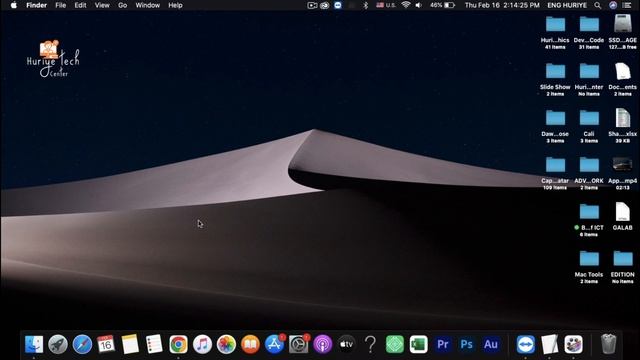The width and height of the screenshot is (640, 360).
Task: Activate Siri from menu bar
Action: pos(613,5)
